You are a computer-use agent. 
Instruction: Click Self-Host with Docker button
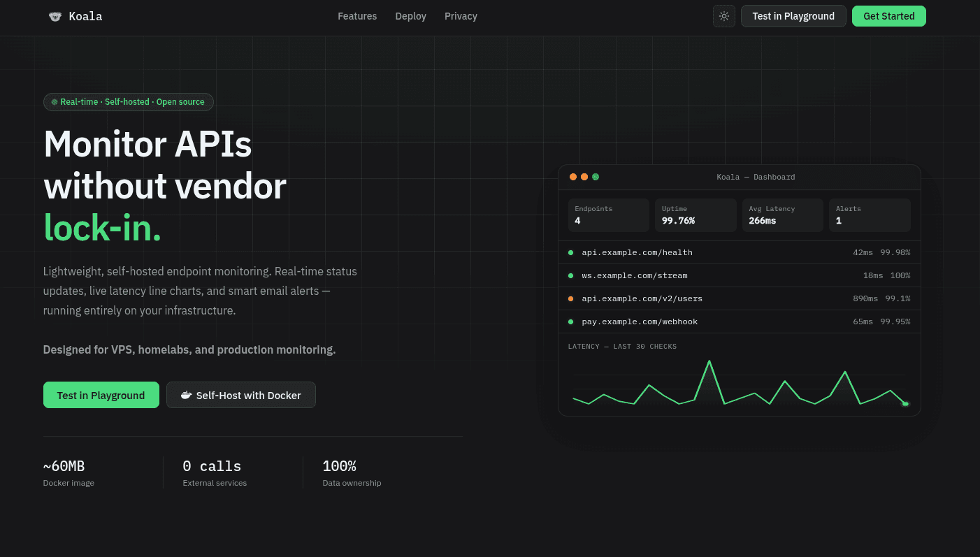coord(241,395)
